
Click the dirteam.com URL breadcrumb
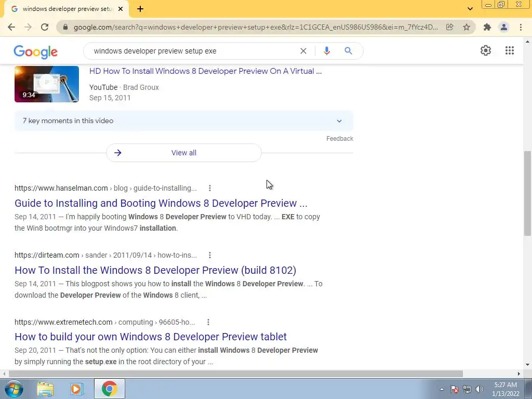[x=105, y=255]
